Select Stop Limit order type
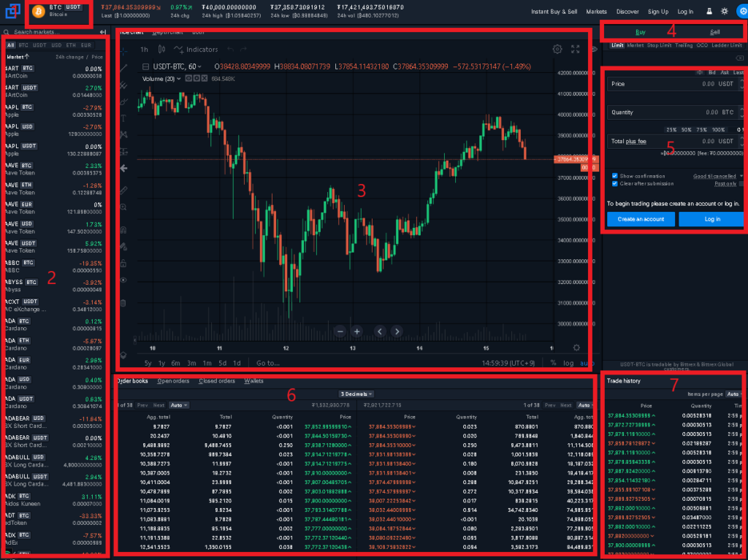This screenshot has height=560, width=748. [659, 45]
